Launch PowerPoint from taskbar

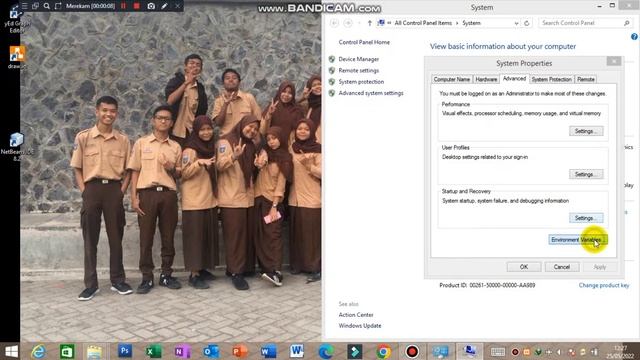[240, 351]
